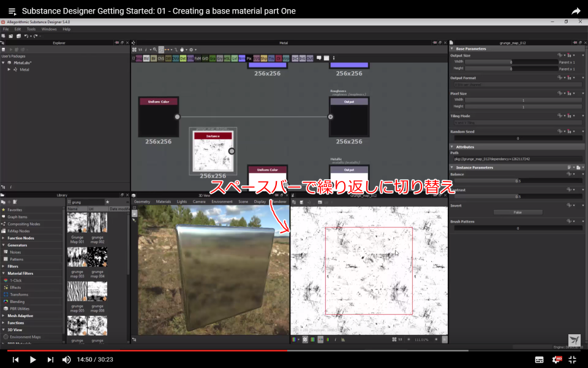Expand the Metal.sbs package tree
The height and width of the screenshot is (368, 588).
(4, 63)
